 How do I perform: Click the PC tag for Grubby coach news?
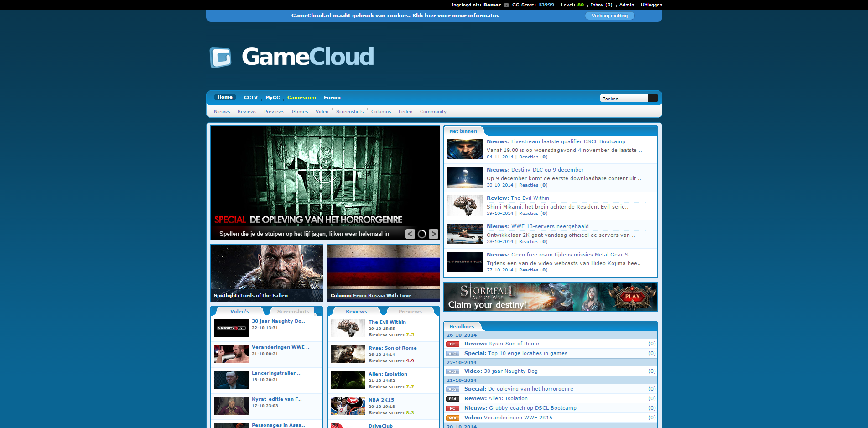pos(452,408)
